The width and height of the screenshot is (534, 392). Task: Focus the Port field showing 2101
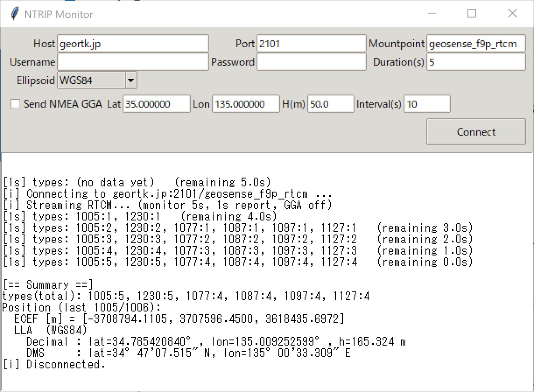311,44
